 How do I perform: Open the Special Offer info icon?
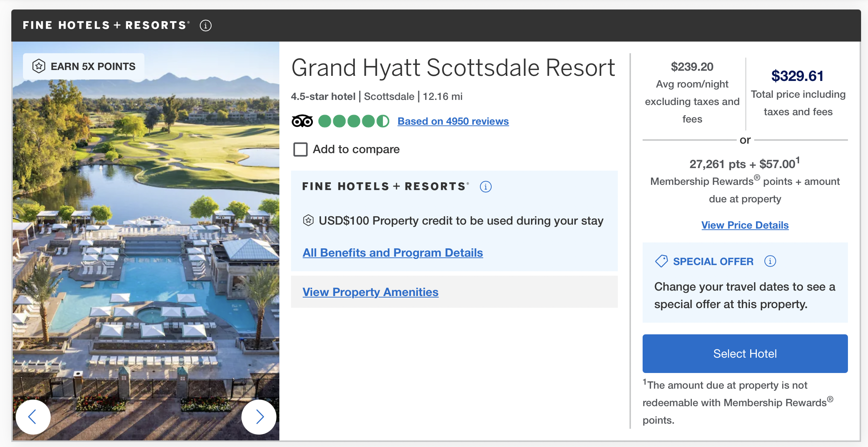coord(770,261)
